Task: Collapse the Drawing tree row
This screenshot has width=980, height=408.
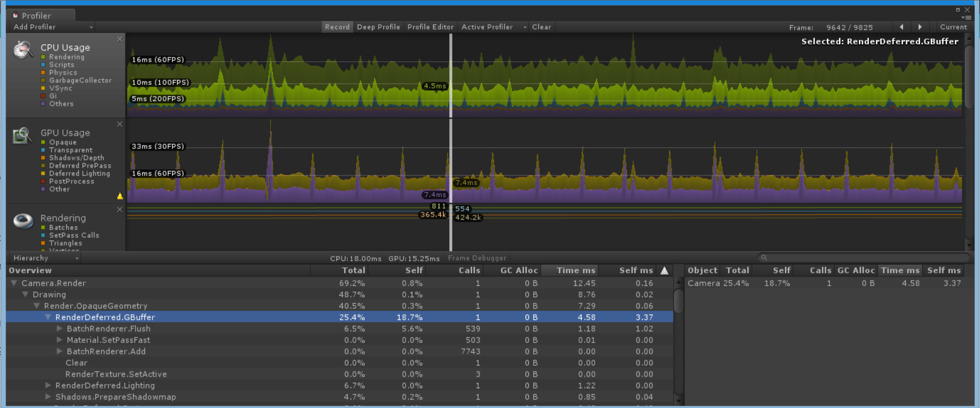Action: coord(26,294)
